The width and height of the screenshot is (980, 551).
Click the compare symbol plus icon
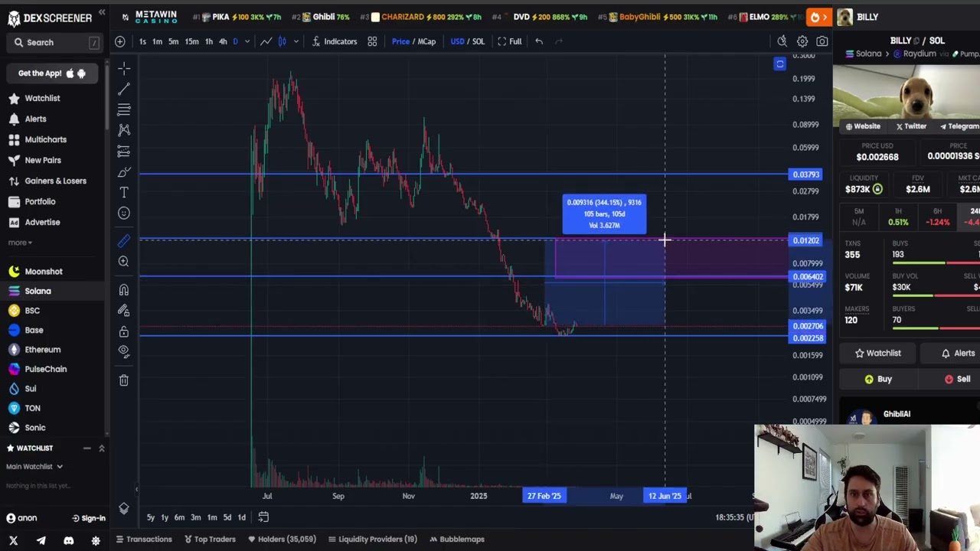point(120,41)
